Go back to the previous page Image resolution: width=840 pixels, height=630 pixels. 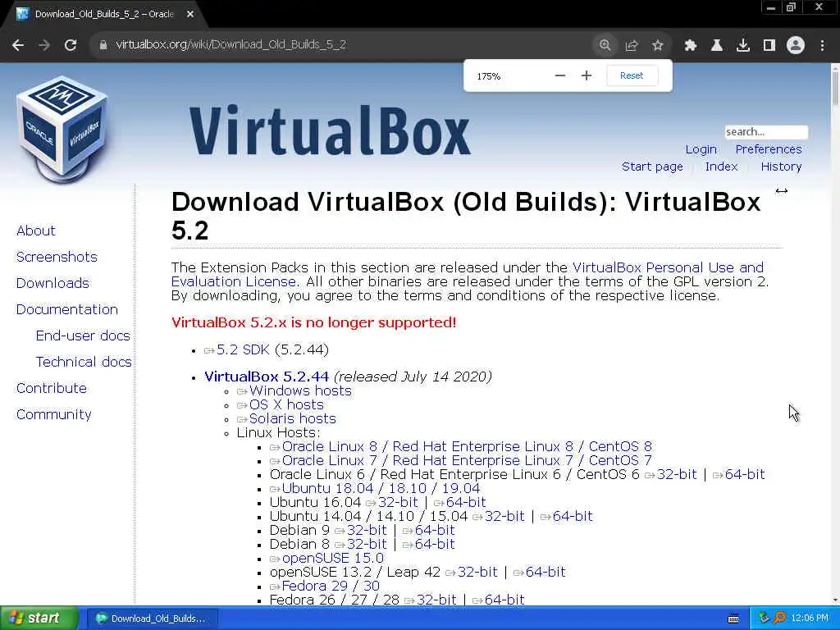pos(18,45)
